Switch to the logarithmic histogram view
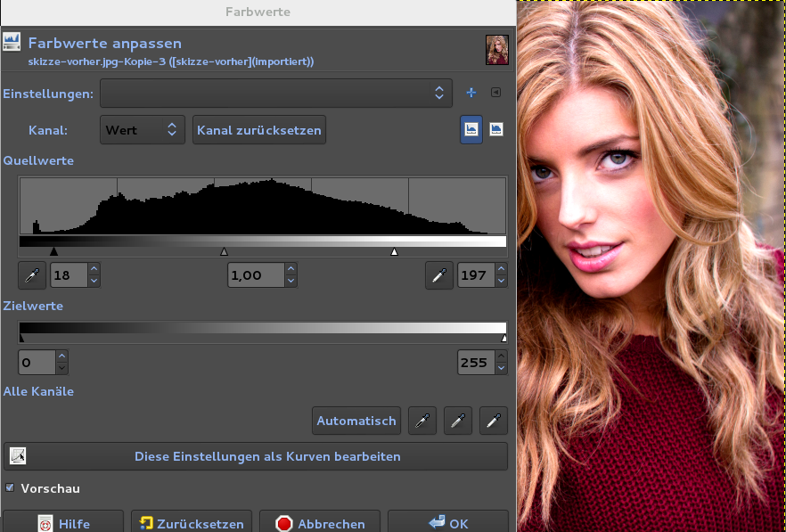 pos(496,129)
